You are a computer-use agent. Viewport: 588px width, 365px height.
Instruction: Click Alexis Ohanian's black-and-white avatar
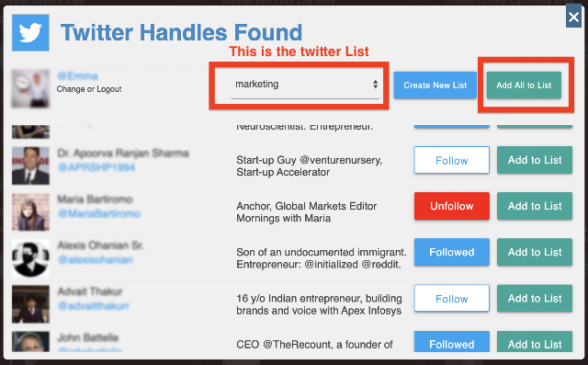coord(30,258)
